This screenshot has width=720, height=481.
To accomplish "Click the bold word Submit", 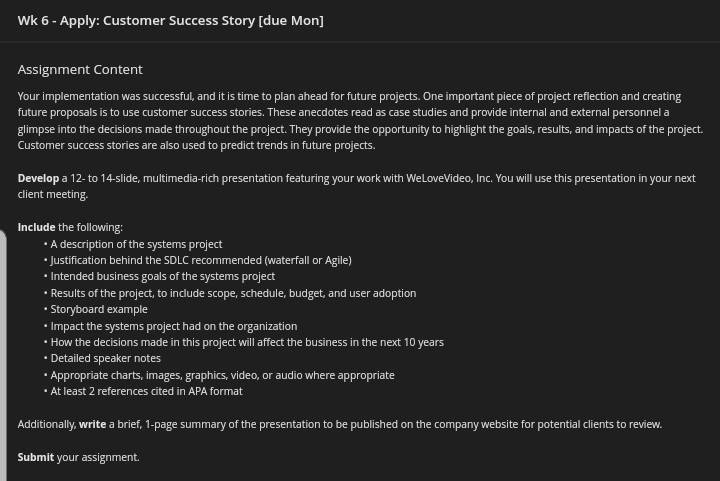I will point(36,457).
